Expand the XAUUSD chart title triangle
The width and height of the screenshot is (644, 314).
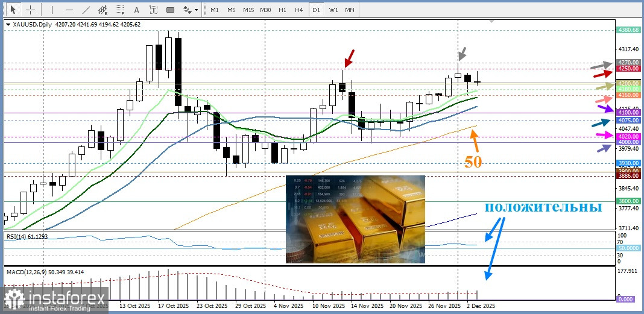8,25
